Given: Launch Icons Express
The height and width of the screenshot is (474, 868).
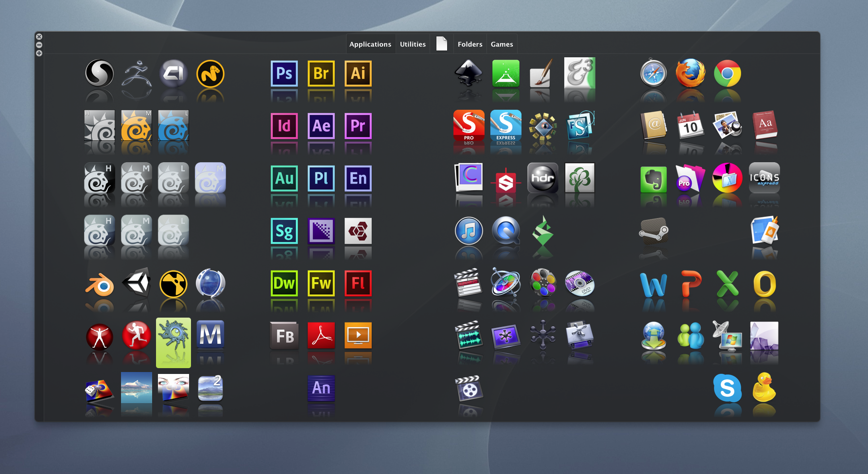Looking at the screenshot, I should coord(764,178).
